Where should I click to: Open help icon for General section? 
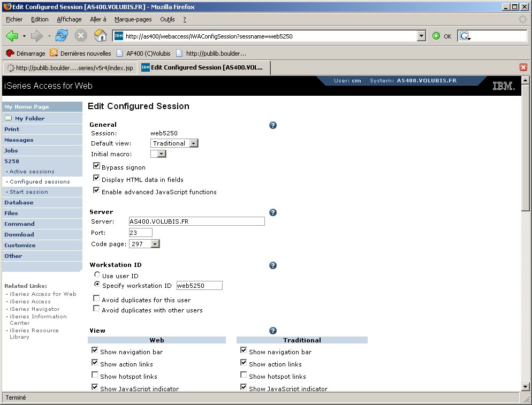pos(273,125)
